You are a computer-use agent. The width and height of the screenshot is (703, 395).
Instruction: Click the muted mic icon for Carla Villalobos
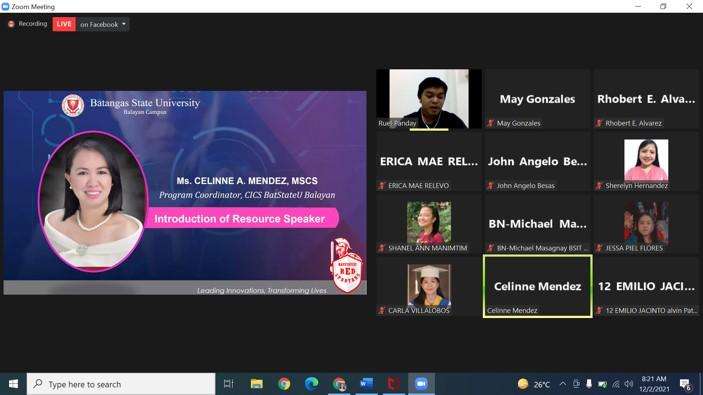pos(382,310)
